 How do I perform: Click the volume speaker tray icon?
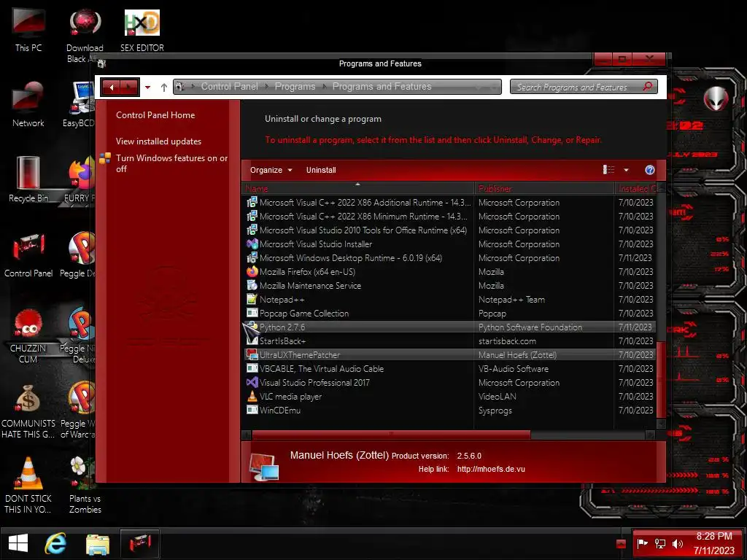[678, 543]
